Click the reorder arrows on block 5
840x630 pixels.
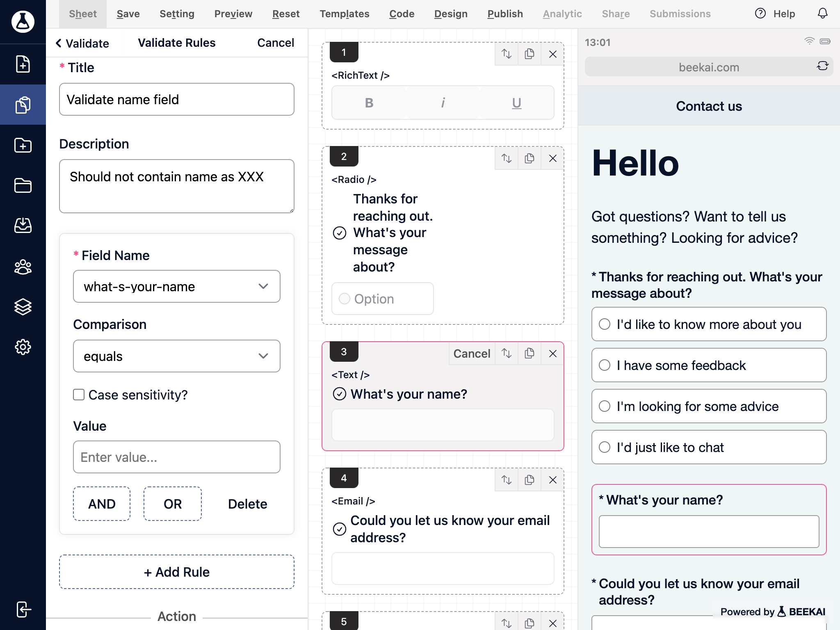507,623
